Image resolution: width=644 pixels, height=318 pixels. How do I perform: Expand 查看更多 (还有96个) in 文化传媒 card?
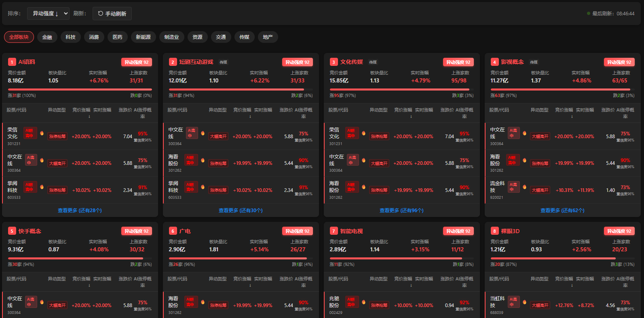point(401,211)
